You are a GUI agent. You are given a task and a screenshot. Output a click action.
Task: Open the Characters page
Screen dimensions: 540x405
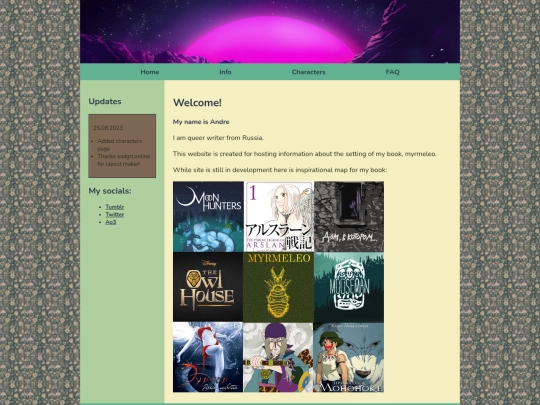308,72
